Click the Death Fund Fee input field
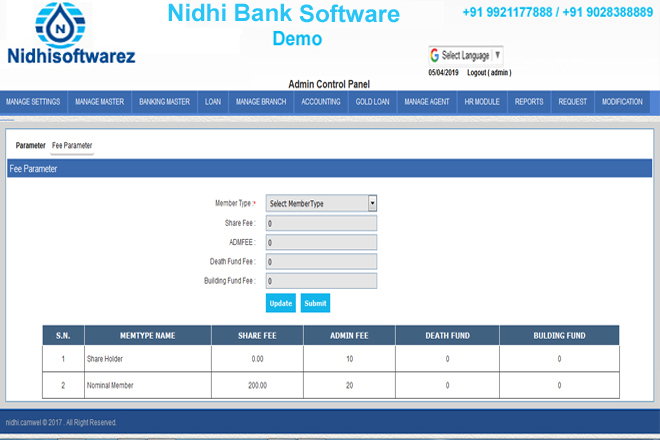The image size is (660, 440). click(x=321, y=261)
